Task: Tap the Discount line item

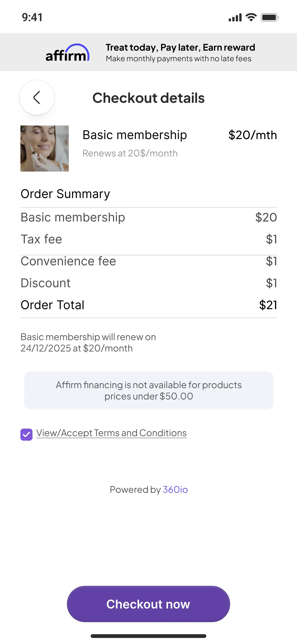Action: pos(149,283)
